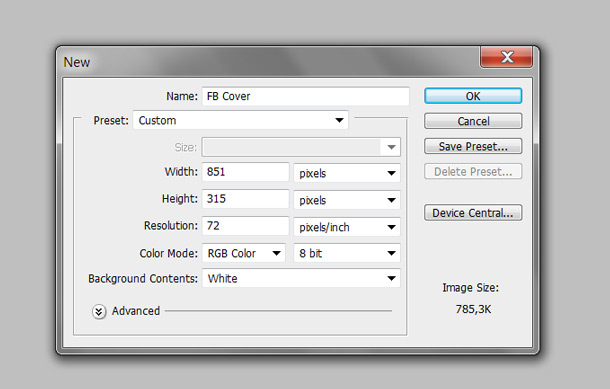The height and width of the screenshot is (389, 610).
Task: Click the Preset label
Action: coord(111,120)
